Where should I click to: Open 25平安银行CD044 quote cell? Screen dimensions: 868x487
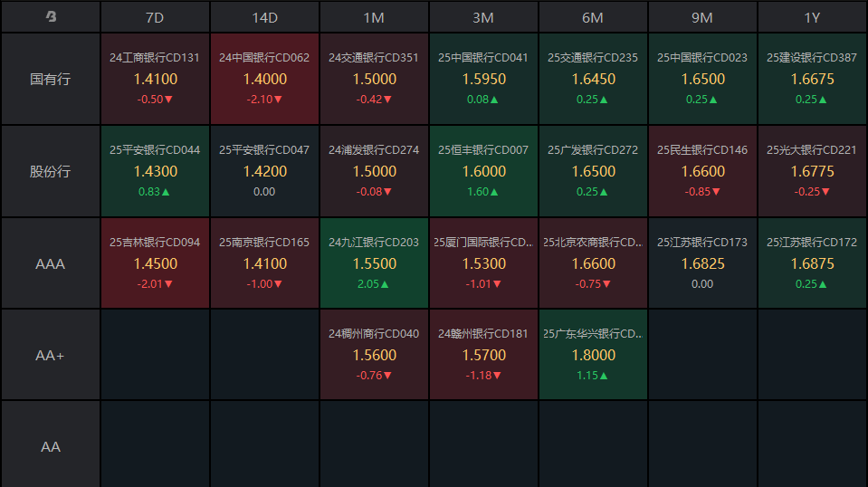tap(155, 171)
